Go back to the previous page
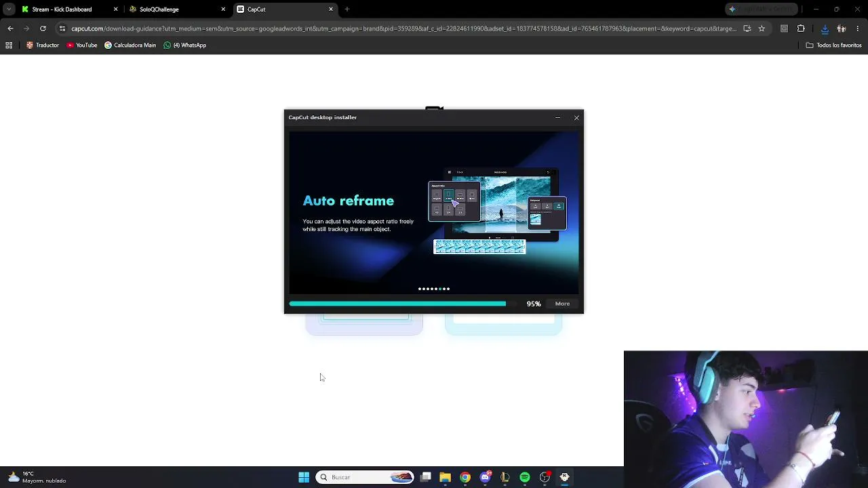Screen dimensions: 868x488 tap(10, 28)
